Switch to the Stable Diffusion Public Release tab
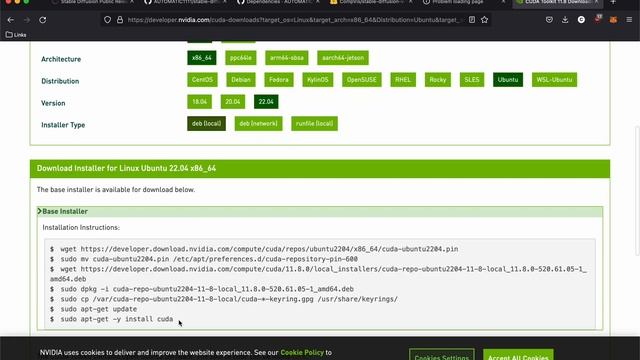This screenshot has height=360, width=640. point(93,2)
